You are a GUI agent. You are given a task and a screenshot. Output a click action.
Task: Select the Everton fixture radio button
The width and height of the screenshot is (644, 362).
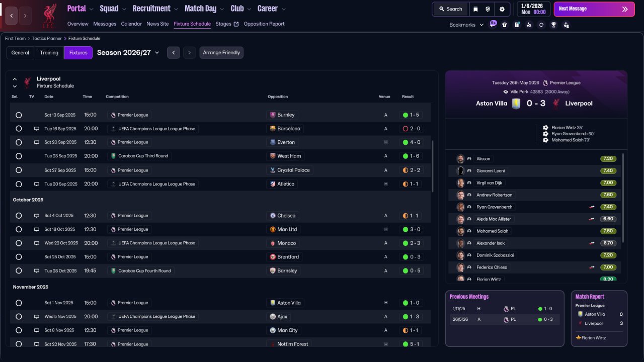tap(19, 142)
